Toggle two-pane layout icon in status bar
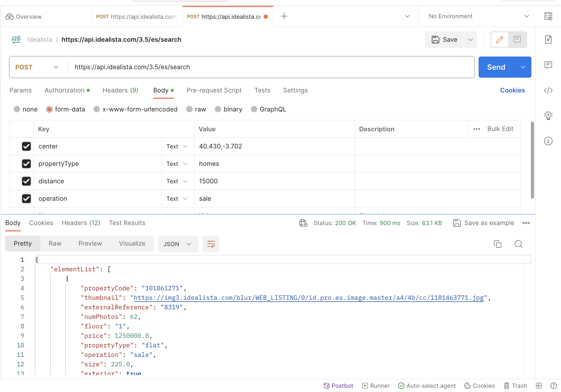 click(539, 386)
